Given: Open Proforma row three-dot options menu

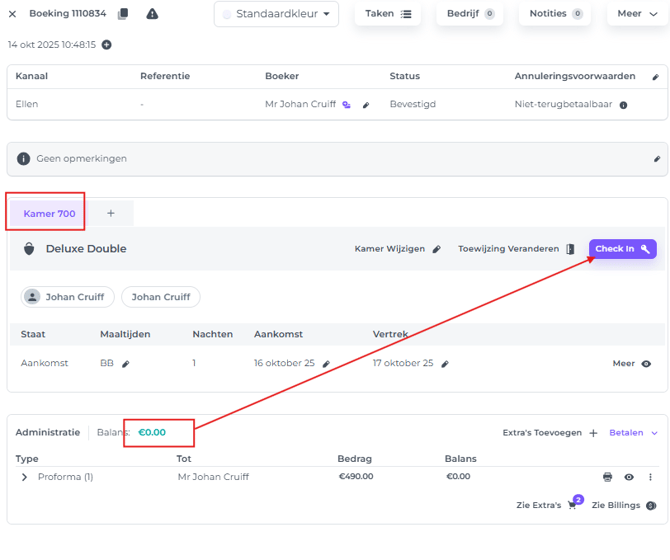Looking at the screenshot, I should pyautogui.click(x=650, y=477).
